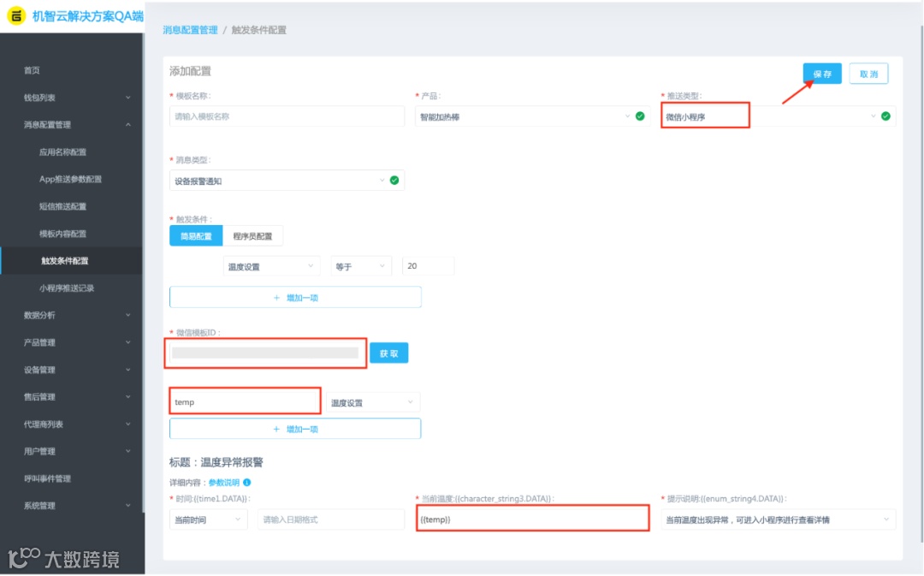Screen dimensions: 924x576
Task: Expand the 系统管理 sidebar menu
Action: (71, 506)
